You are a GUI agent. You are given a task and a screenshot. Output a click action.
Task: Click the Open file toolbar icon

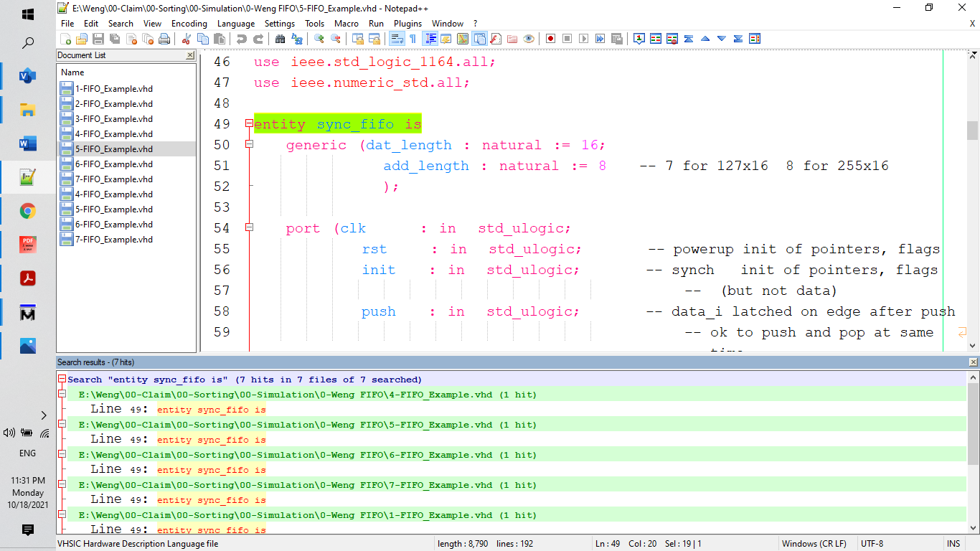[x=82, y=39]
